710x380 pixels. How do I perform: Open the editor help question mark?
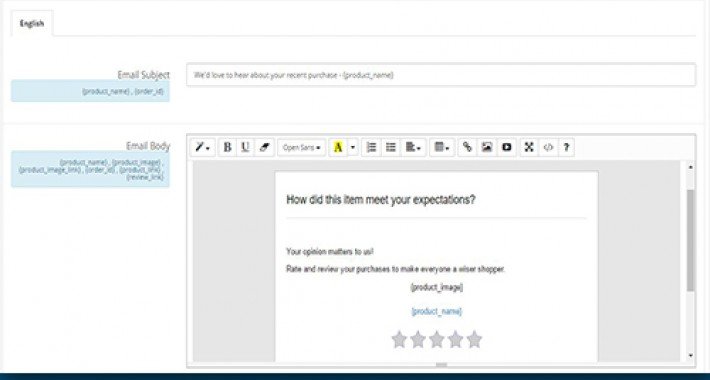click(566, 147)
